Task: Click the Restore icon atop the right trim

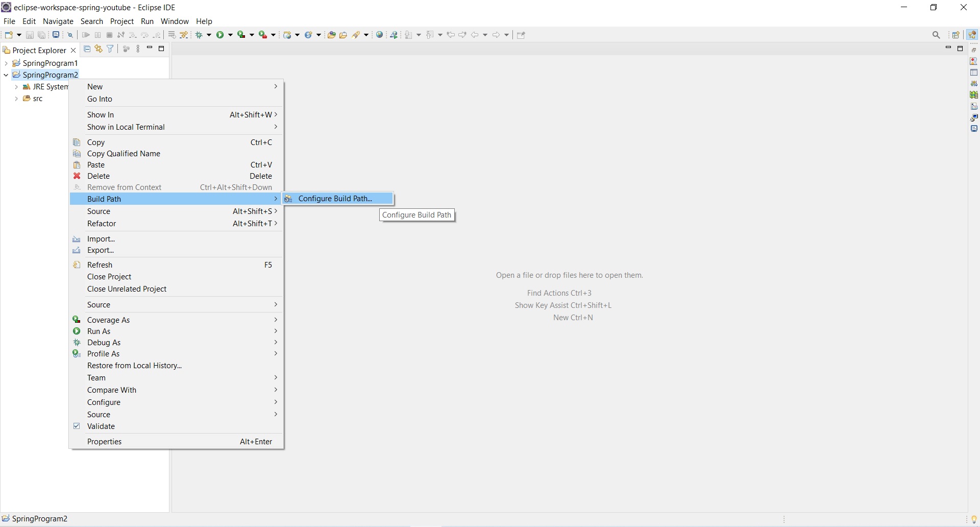Action: pos(974,50)
